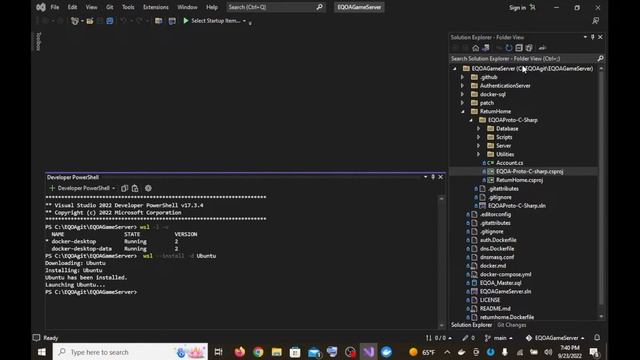The image size is (640, 360).
Task: Expand the Database folder
Action: pos(479,129)
